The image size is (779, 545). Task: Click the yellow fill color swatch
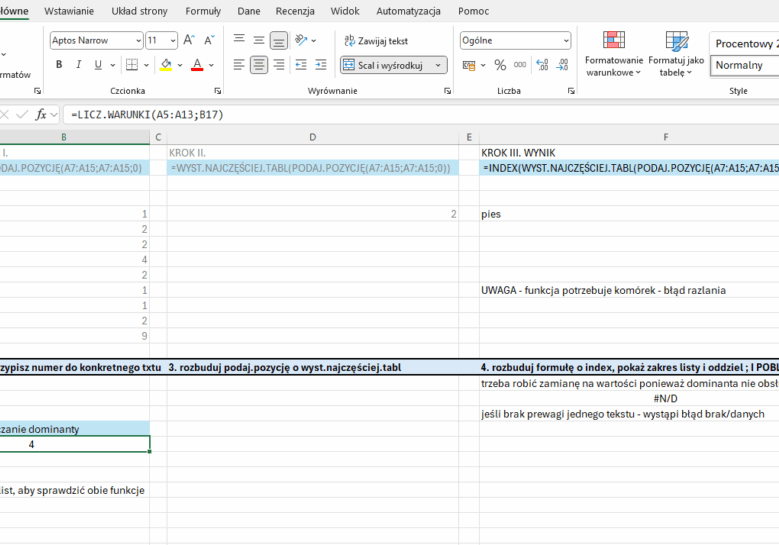point(166,65)
